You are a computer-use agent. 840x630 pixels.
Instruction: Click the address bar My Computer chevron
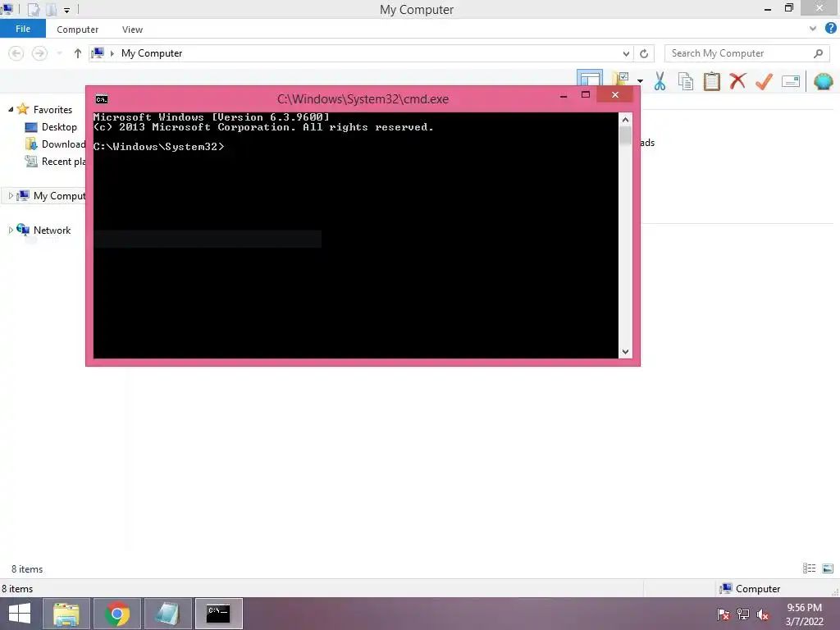112,53
